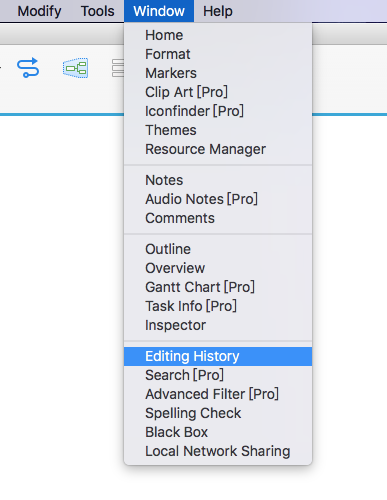Open the Help menu

point(218,11)
